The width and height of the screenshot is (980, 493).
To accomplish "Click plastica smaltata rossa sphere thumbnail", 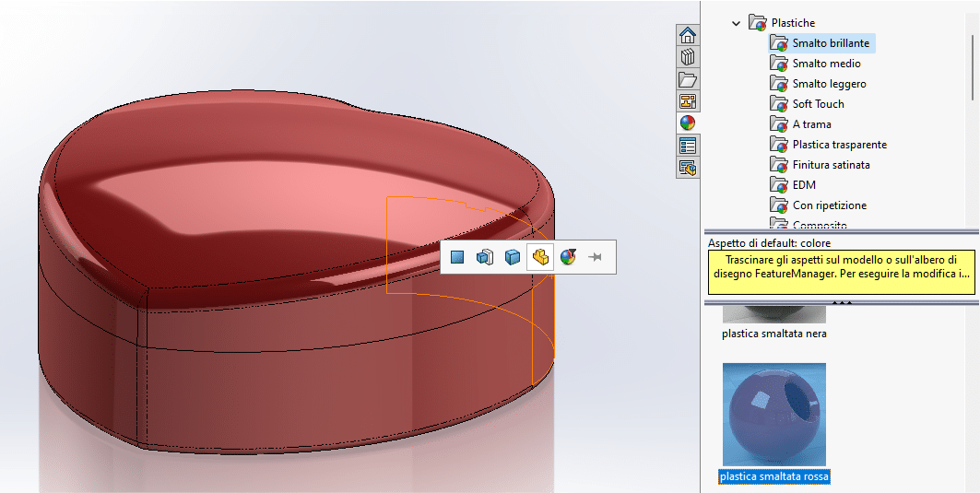I will [774, 414].
